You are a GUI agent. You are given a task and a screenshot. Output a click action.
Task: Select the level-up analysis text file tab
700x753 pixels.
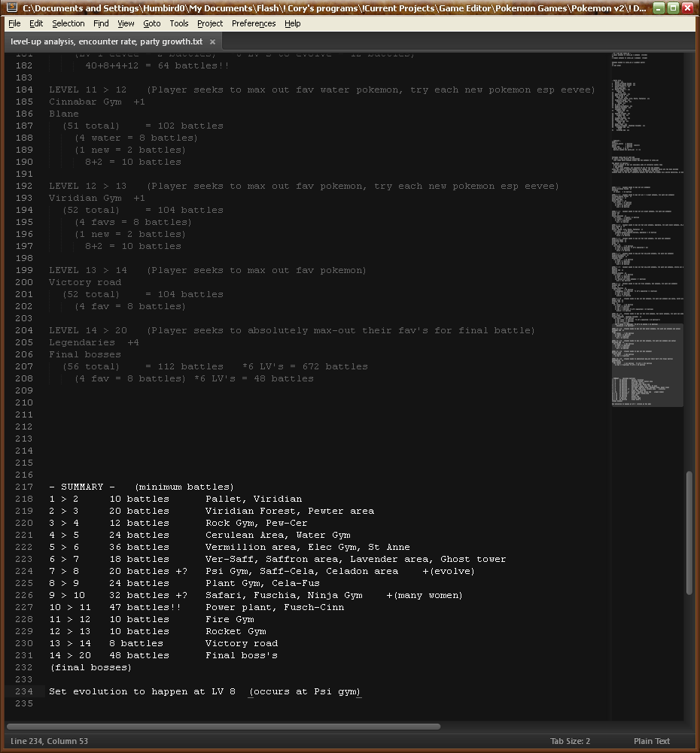tap(106, 42)
